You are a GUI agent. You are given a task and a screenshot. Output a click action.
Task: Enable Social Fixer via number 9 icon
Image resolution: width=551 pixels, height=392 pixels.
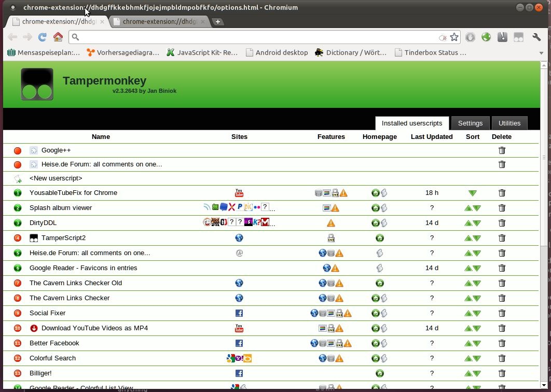(x=18, y=313)
